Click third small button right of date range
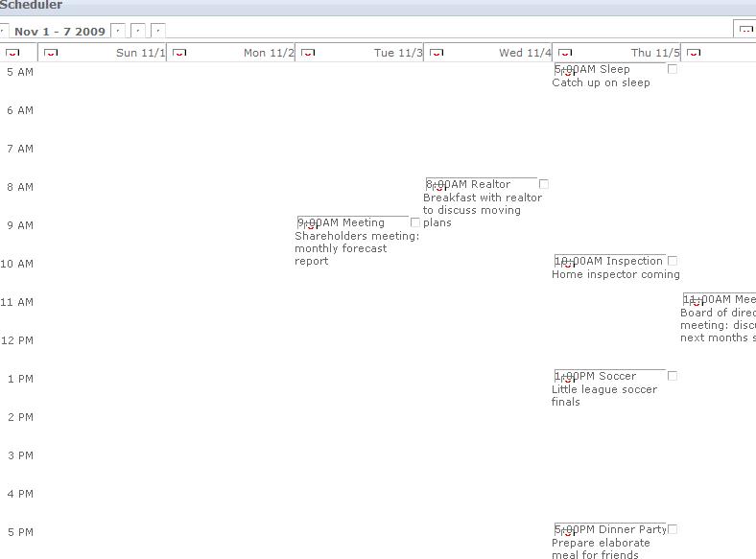This screenshot has width=756, height=559. (x=158, y=32)
